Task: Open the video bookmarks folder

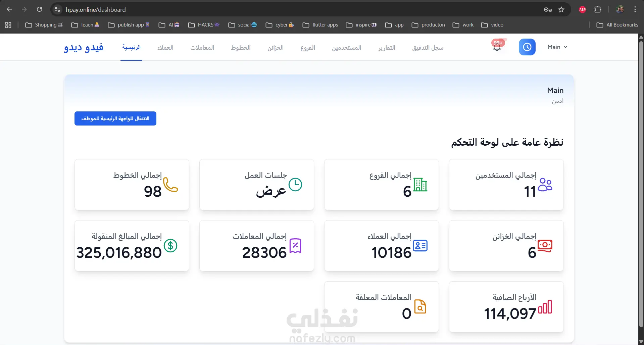Action: point(492,25)
